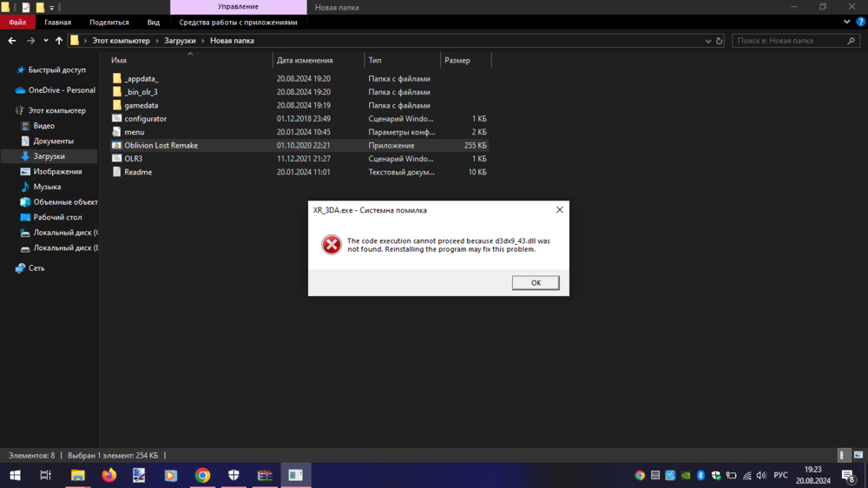Expand the ribbon chevron

847,23
